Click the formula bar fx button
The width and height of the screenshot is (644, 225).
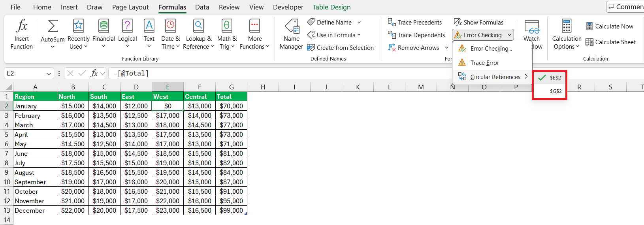pos(94,73)
